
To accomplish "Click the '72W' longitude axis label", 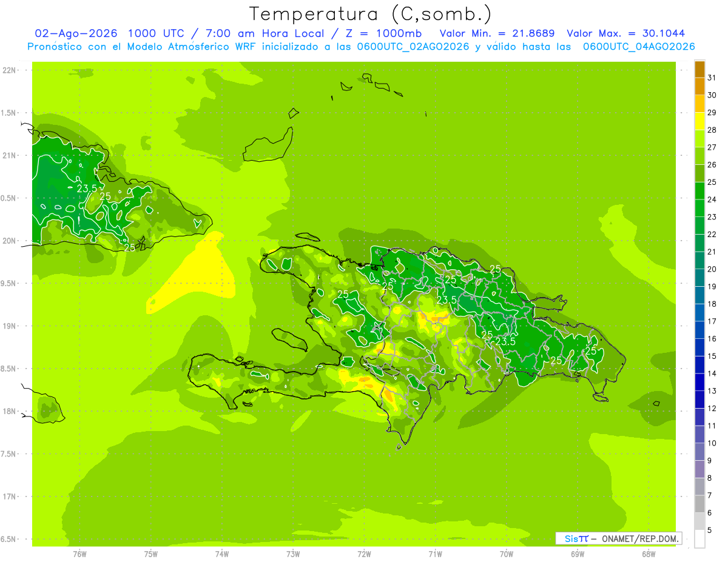I will point(364,554).
